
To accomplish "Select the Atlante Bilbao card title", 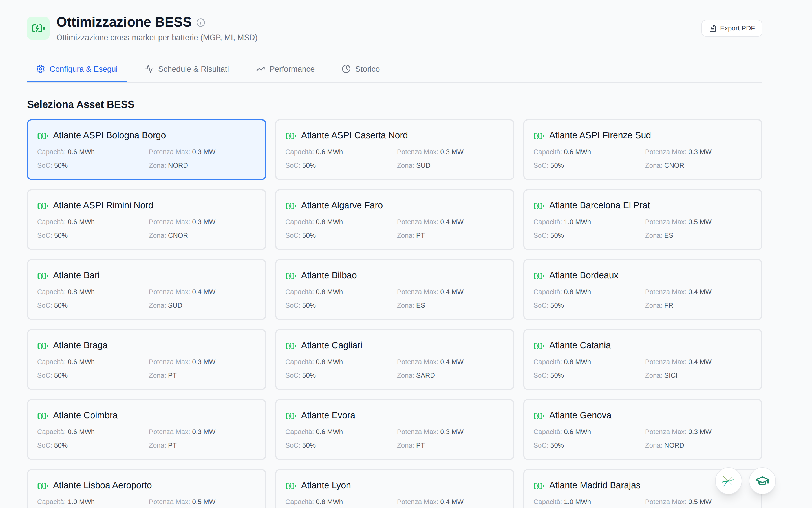I will [x=329, y=275].
